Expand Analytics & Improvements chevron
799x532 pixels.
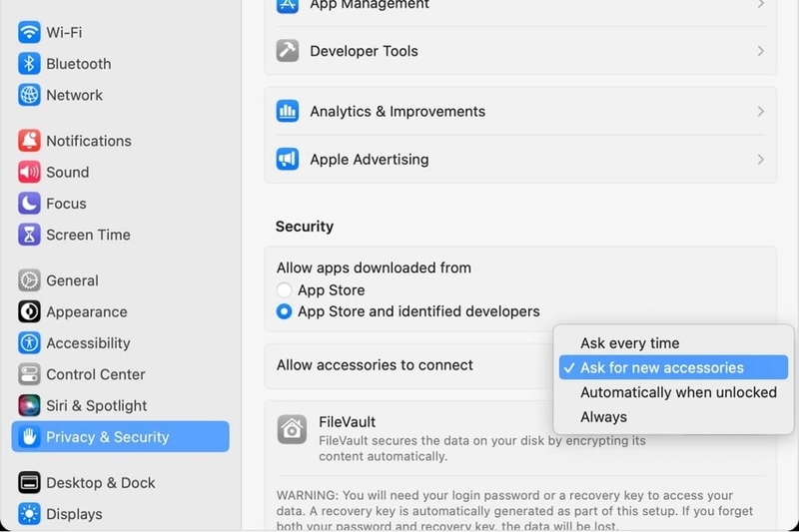point(760,112)
